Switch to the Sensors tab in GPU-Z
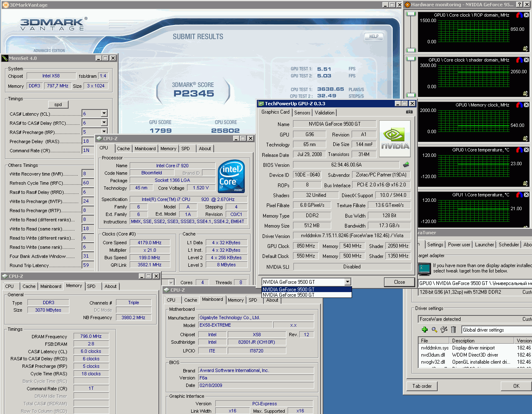Screen dimensions: 532x414 click(302, 113)
